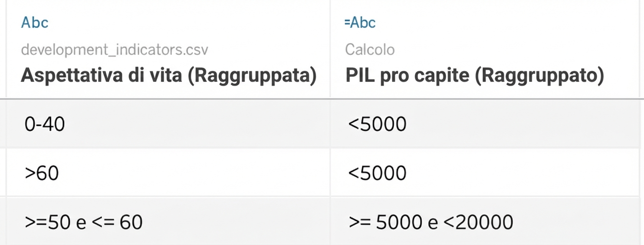Select the PIL pro capite (Raggruppato) column header
Screen dimensions: 644x245
(475, 75)
